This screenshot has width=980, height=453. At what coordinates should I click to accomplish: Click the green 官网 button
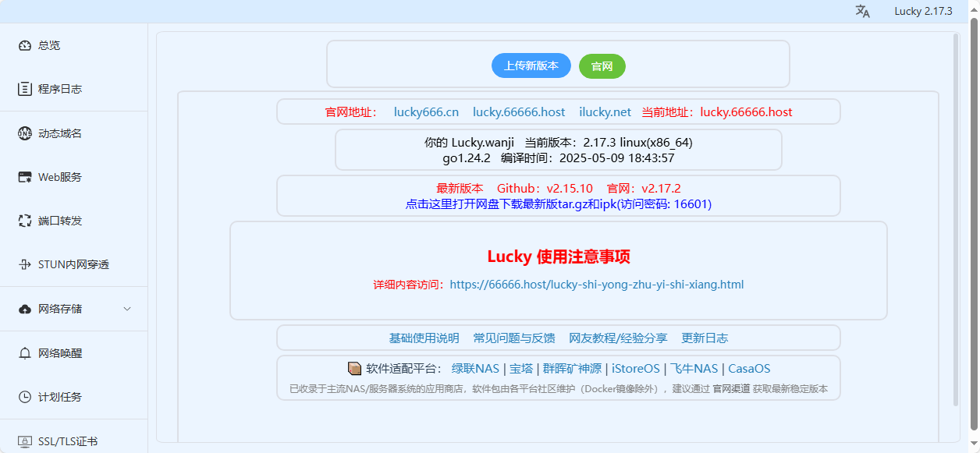tap(602, 66)
